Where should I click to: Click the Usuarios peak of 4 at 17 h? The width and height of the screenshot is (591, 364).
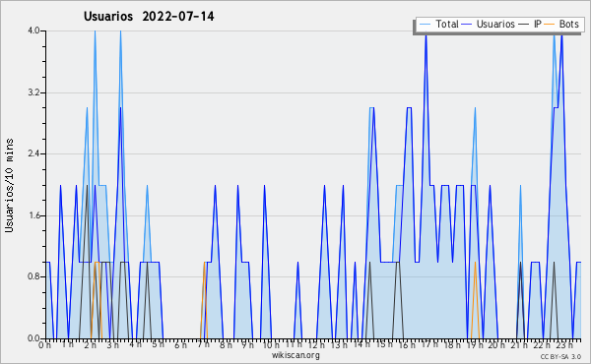click(426, 35)
